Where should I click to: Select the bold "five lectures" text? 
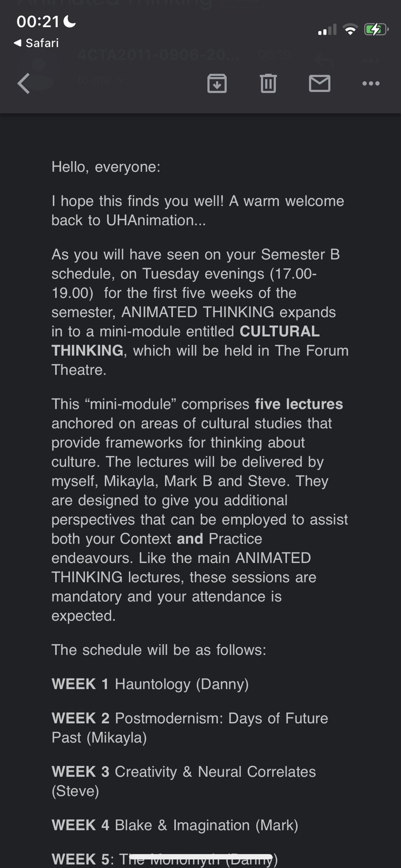[x=299, y=404]
